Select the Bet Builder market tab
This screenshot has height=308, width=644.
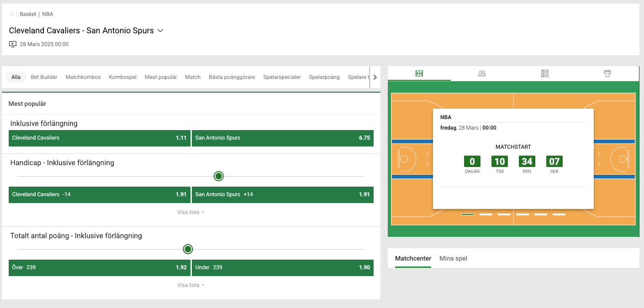[44, 77]
